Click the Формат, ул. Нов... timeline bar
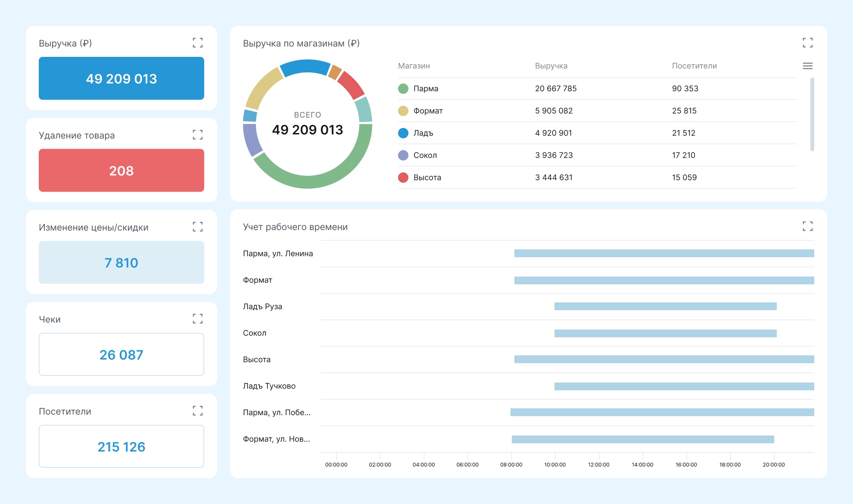 [643, 439]
